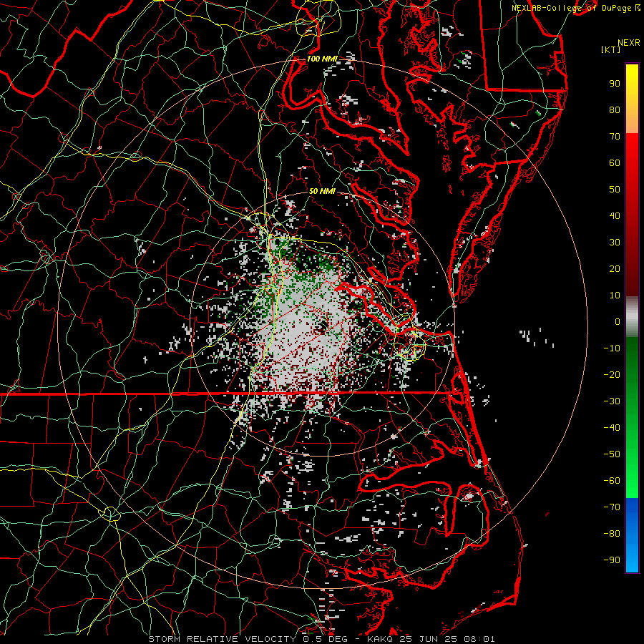The image size is (644, 644).
Task: Click the 0.5 DEG elevation text
Action: click(324, 639)
